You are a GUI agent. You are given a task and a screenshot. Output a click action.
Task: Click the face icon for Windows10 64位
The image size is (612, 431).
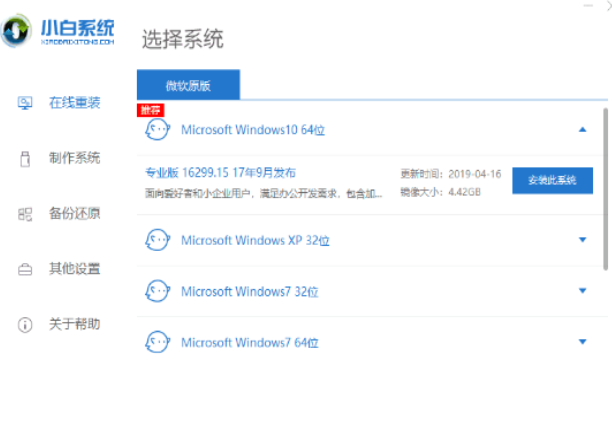[x=158, y=129]
